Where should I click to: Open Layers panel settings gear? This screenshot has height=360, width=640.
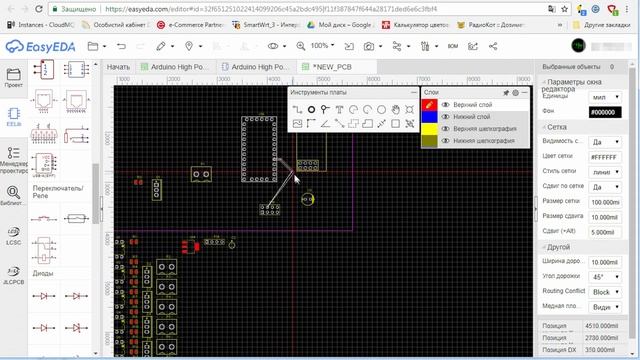516,93
